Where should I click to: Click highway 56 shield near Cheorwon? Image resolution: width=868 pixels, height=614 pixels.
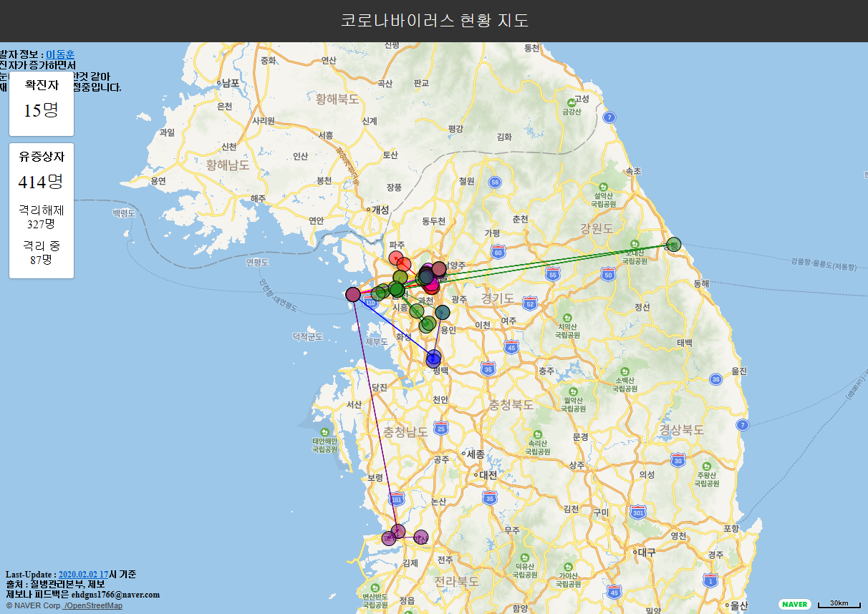(495, 182)
